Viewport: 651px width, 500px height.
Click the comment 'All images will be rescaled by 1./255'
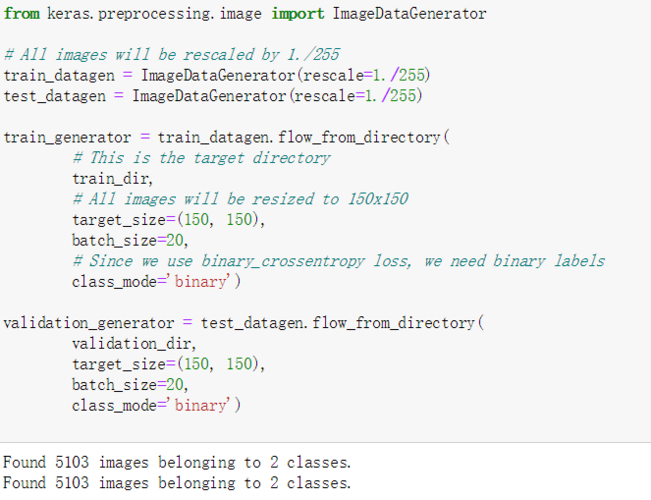pyautogui.click(x=172, y=55)
